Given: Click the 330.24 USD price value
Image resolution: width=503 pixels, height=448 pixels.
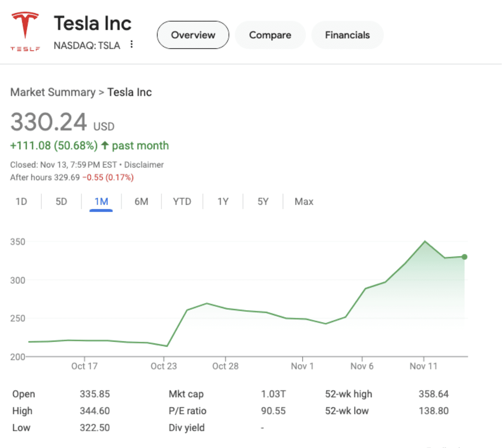Looking at the screenshot, I should tap(48, 122).
